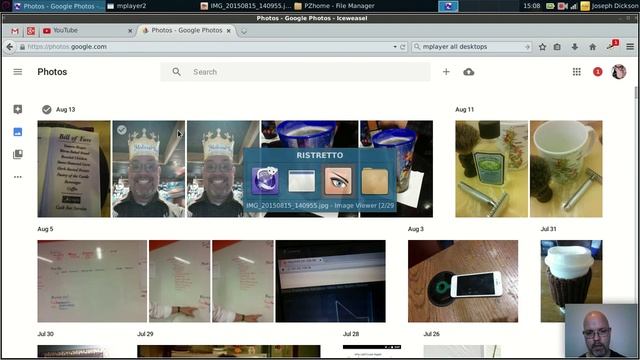Image resolution: width=640 pixels, height=360 pixels.
Task: Open the pinned Gmail tab
Action: (15, 31)
